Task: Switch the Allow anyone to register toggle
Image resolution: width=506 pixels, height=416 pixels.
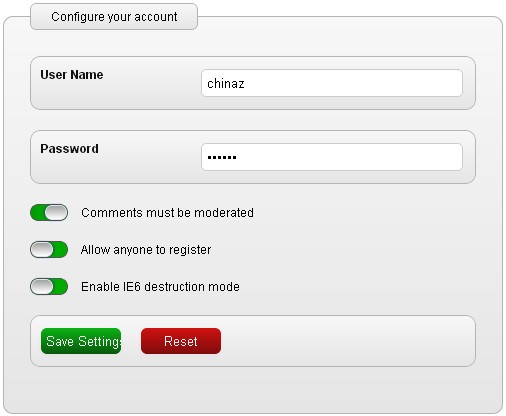Action: pyautogui.click(x=49, y=250)
